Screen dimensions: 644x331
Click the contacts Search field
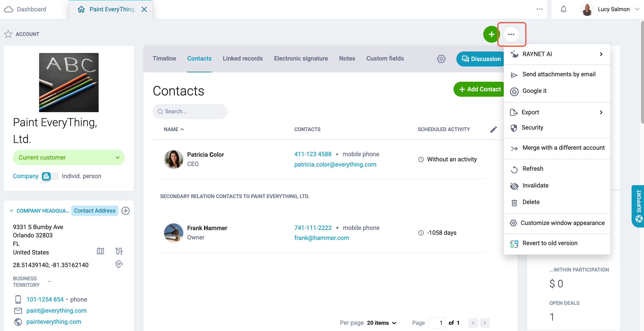click(190, 111)
